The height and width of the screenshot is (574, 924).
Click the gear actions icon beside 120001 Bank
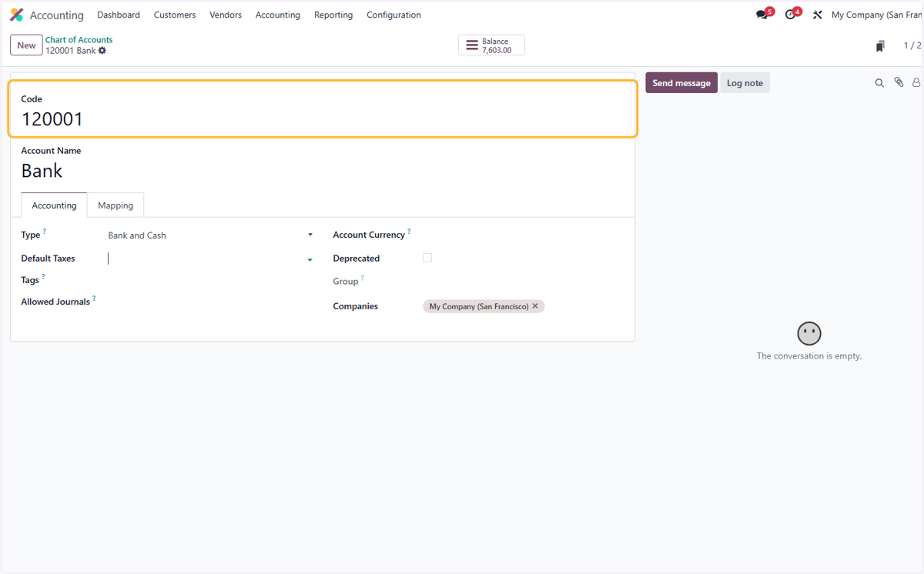point(102,51)
